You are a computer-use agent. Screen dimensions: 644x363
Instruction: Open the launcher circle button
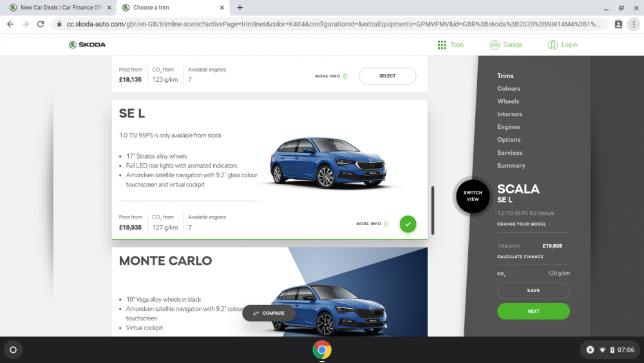pos(13,350)
